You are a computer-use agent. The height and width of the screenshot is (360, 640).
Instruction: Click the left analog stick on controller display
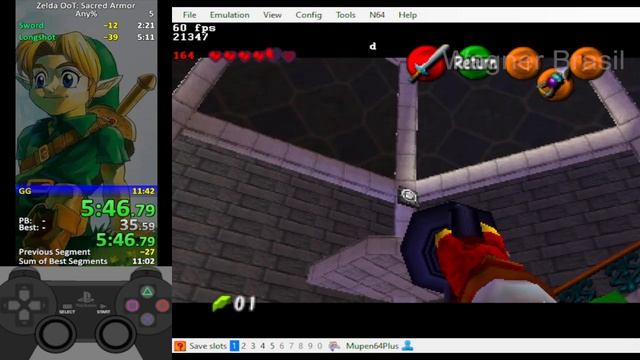point(55,334)
